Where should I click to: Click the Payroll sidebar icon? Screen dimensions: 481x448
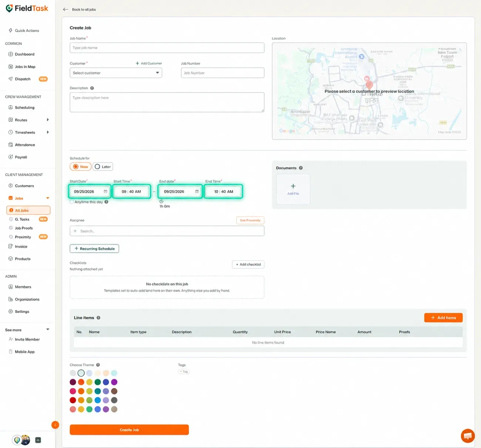pos(11,157)
